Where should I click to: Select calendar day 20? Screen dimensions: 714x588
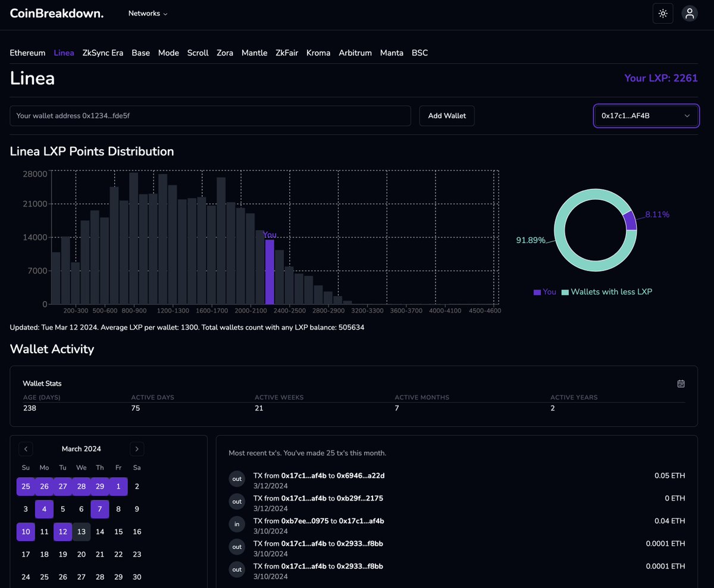point(82,554)
